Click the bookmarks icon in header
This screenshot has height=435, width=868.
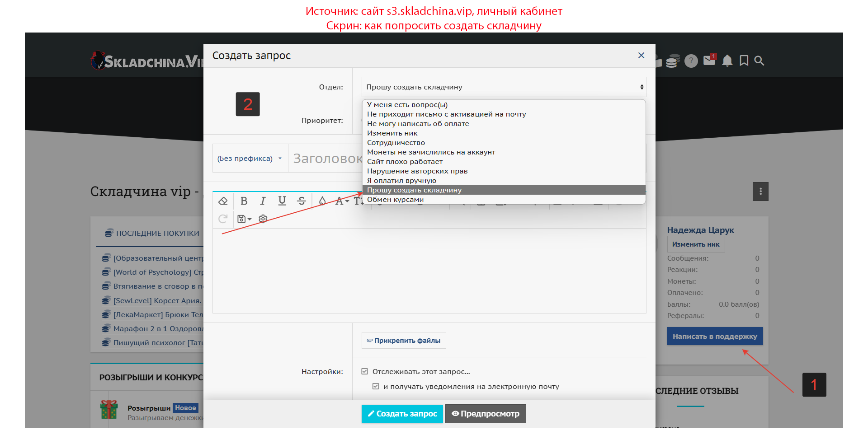point(744,61)
